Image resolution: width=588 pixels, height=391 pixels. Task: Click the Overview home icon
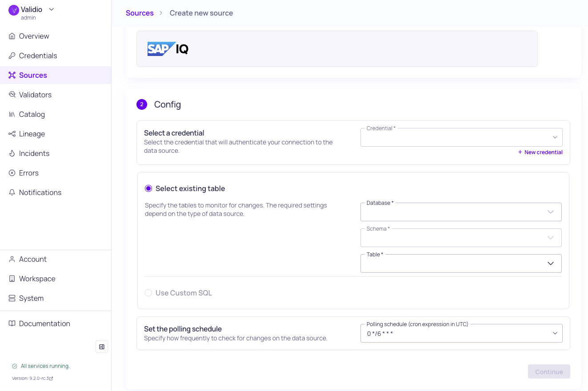pos(12,36)
